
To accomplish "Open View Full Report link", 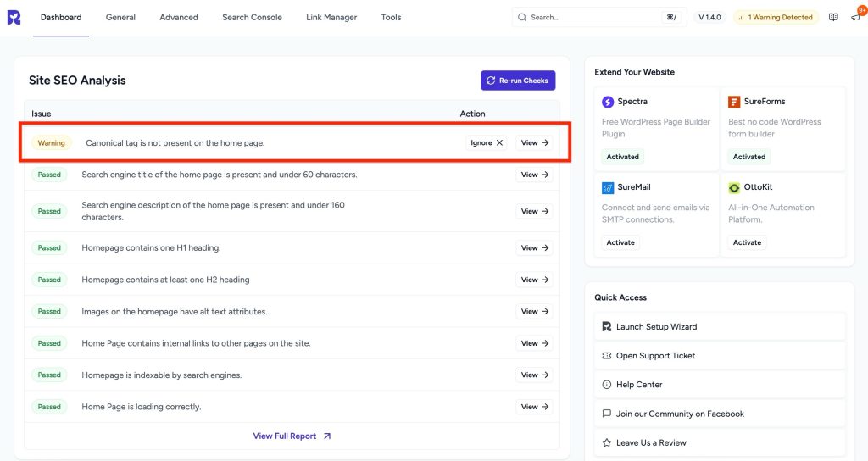I will point(292,436).
